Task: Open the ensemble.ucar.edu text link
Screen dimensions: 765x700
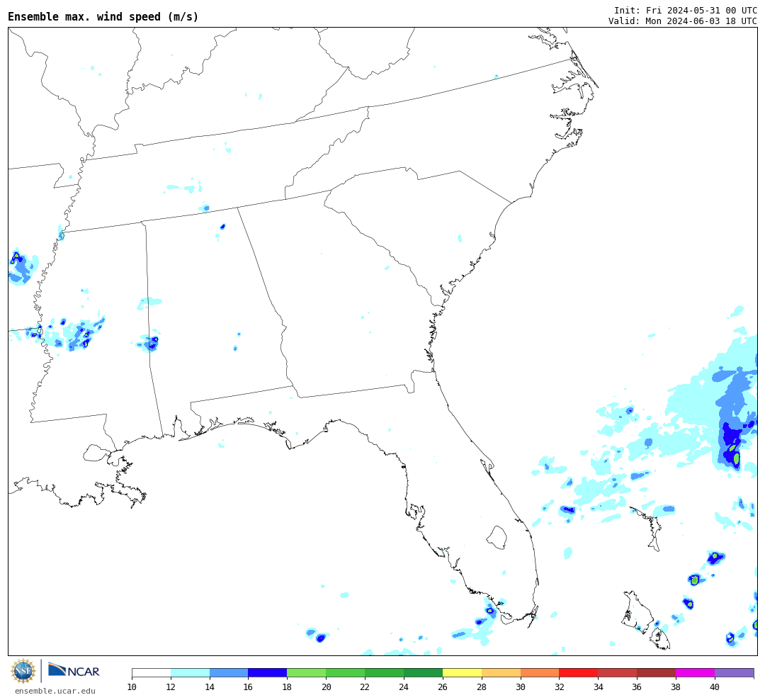Action: (55, 691)
